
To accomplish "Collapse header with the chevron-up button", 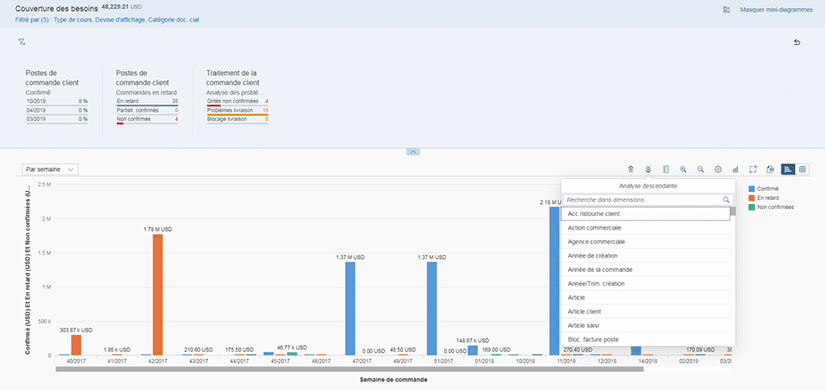I will [413, 152].
